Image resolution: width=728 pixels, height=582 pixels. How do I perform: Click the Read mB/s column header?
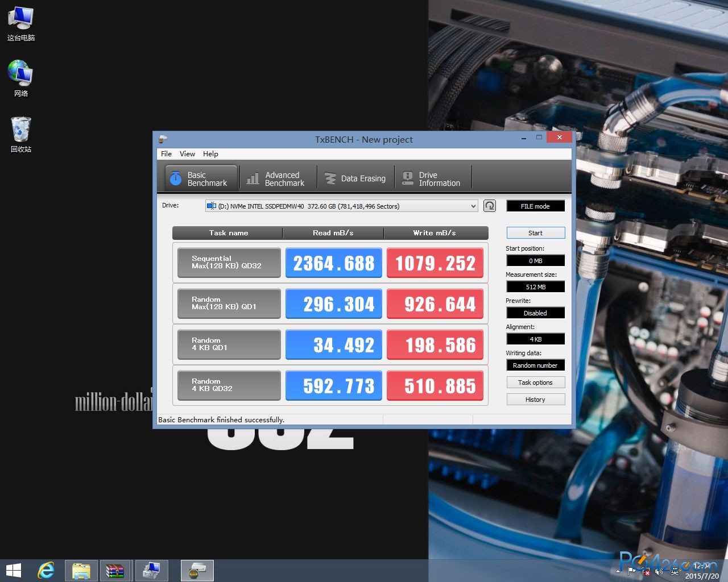(333, 232)
